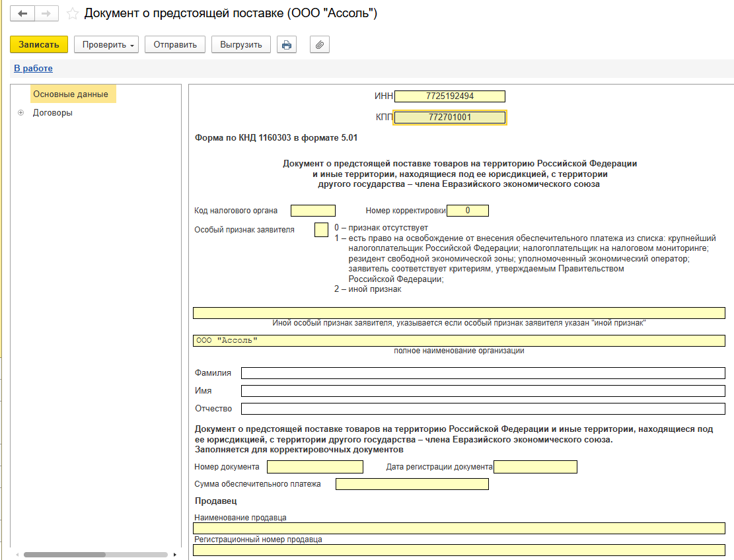This screenshot has width=734, height=560.
Task: Select the Договоры section item
Action: pos(53,113)
